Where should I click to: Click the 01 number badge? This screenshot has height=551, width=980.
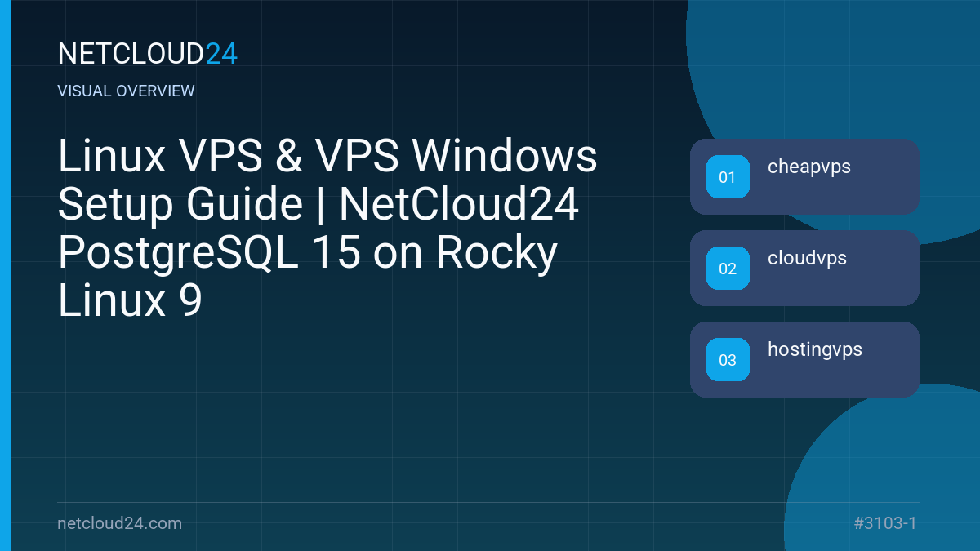tap(728, 177)
